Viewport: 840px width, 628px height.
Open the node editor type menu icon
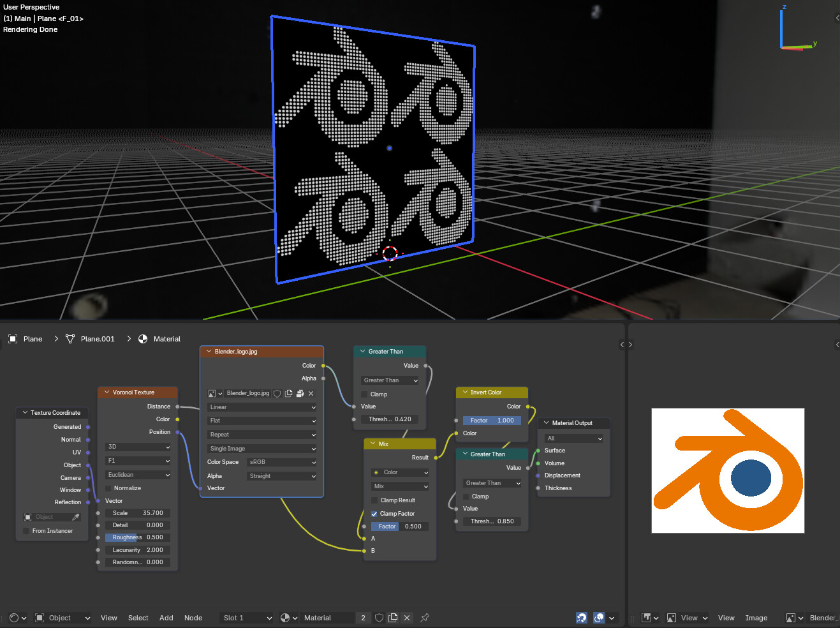(x=18, y=618)
